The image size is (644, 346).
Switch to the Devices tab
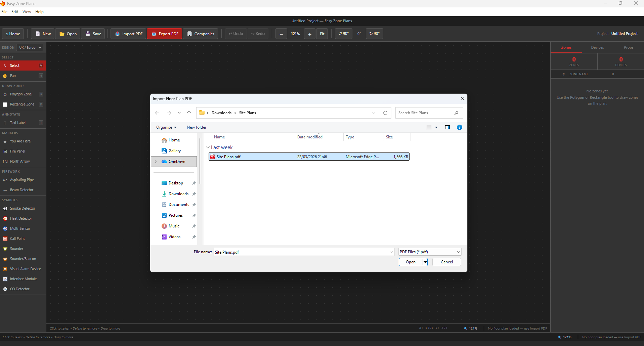point(597,47)
